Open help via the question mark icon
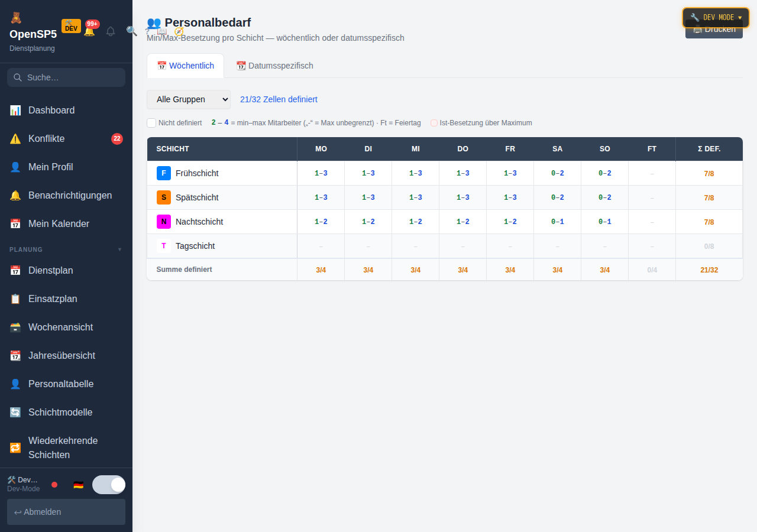 [x=147, y=31]
